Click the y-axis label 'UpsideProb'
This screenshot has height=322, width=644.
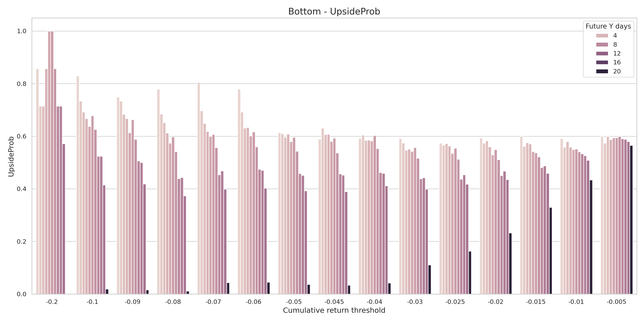[11, 157]
